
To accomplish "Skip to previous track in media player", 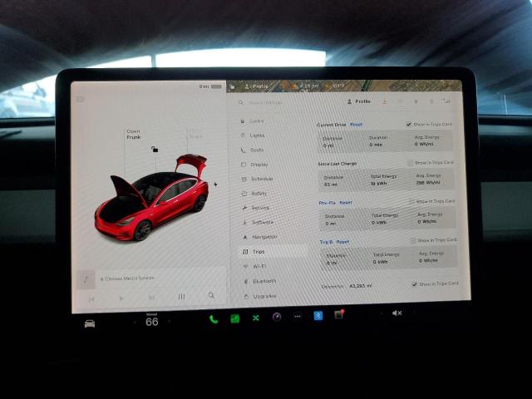I will [x=91, y=299].
